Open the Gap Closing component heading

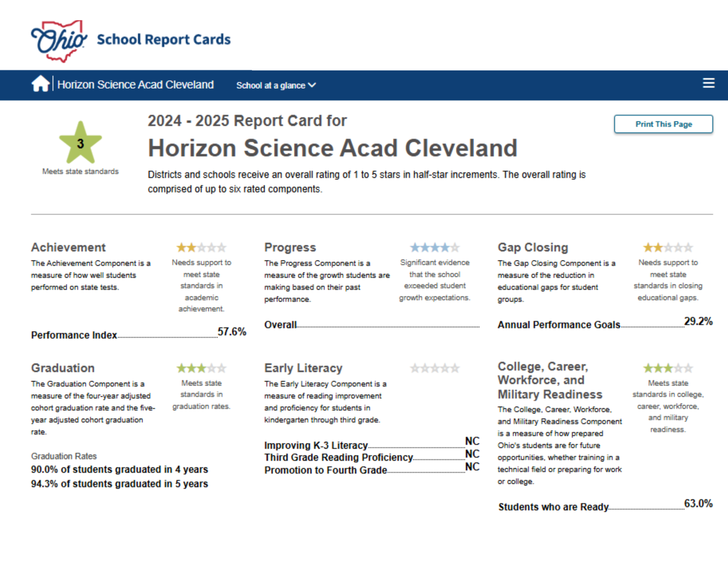click(533, 247)
